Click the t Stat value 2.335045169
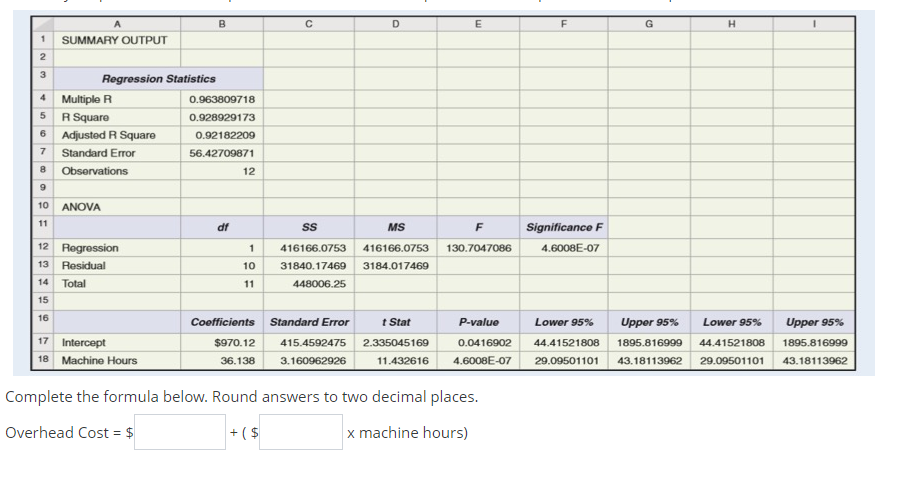The width and height of the screenshot is (911, 480). [x=396, y=343]
